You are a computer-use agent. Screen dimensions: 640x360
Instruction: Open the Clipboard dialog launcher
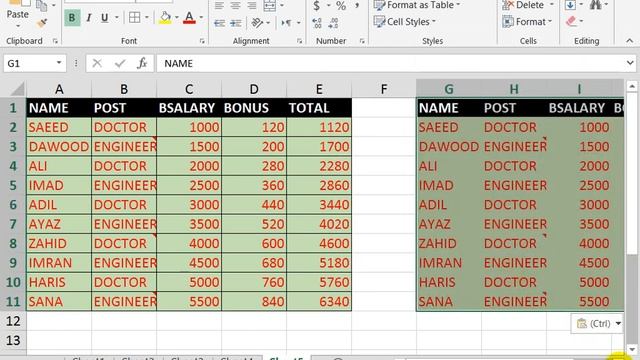55,41
